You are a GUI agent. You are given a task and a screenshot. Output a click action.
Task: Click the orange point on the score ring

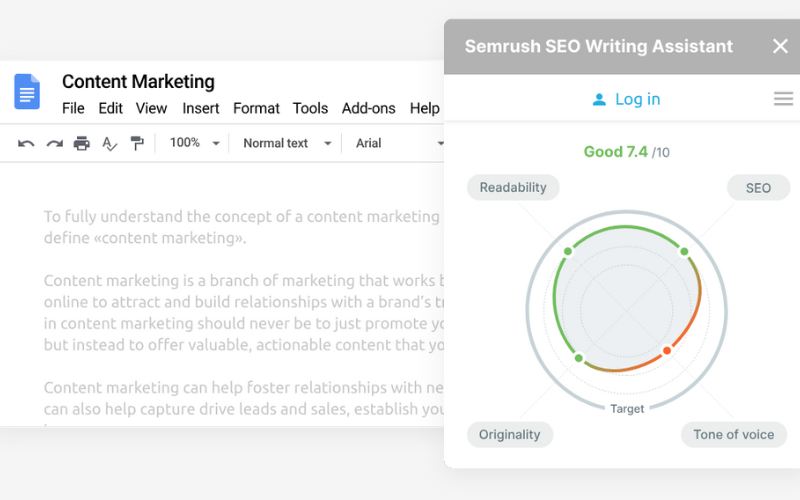pos(667,350)
